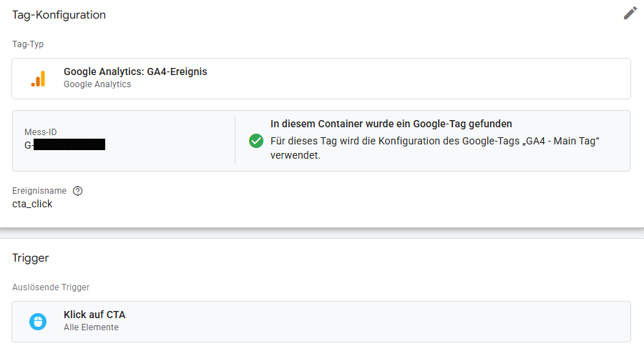The image size is (644, 351).
Task: Click the "In diesem Container wurde ein Google-Tag gefunden" message
Action: click(x=391, y=124)
